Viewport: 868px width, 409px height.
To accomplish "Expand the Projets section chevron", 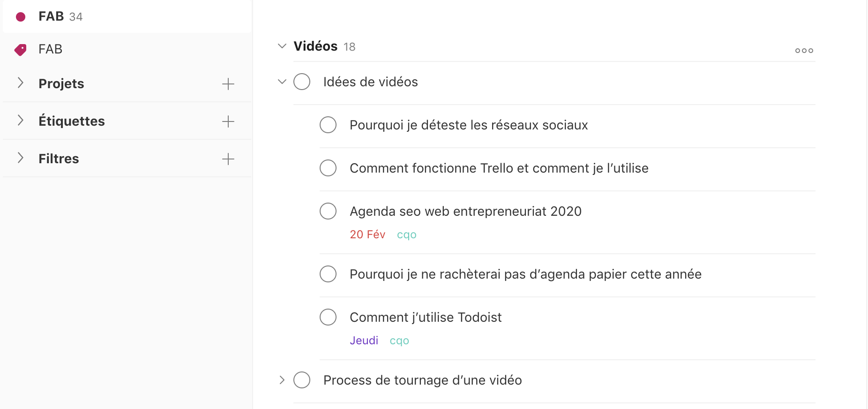I will pos(20,83).
